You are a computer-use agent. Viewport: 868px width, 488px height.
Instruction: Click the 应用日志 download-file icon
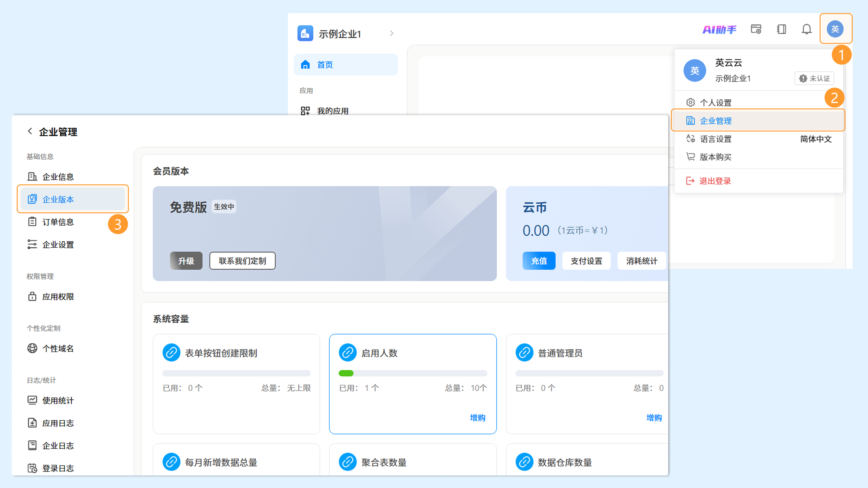(x=32, y=422)
